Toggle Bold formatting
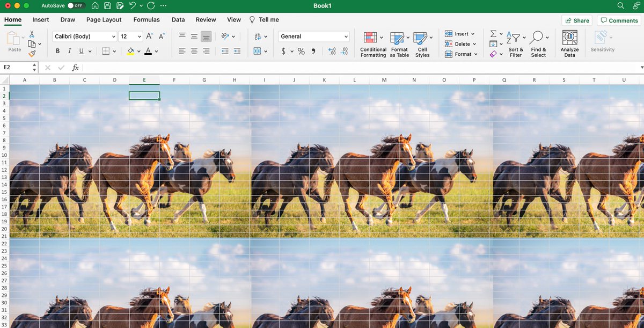The image size is (644, 328). pos(58,51)
